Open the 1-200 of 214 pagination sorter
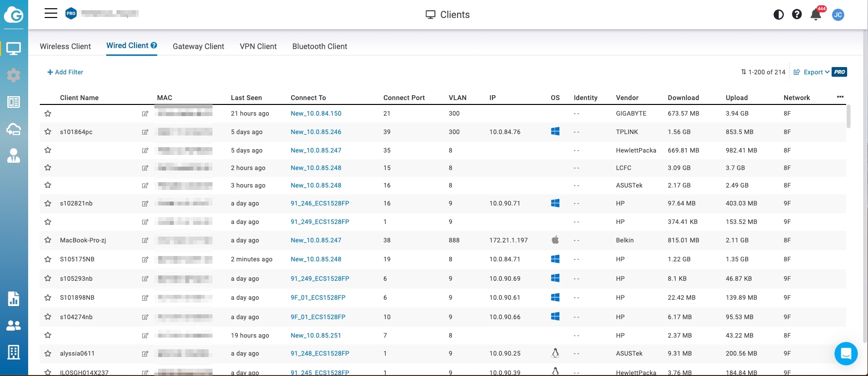868x376 pixels. (x=763, y=72)
